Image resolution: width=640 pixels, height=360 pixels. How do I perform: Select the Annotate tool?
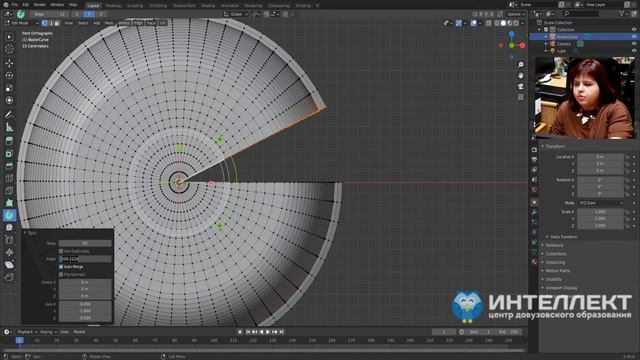(x=9, y=115)
